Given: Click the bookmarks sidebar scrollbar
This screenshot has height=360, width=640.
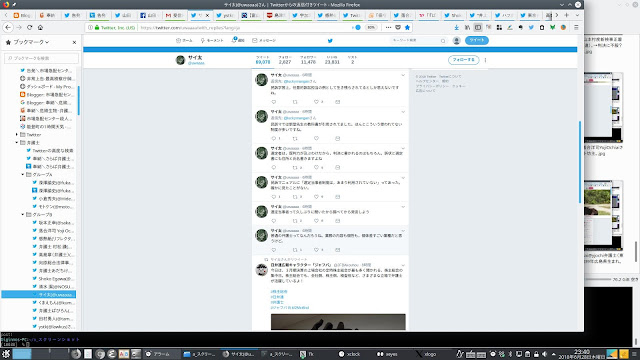Looking at the screenshot, I should [78, 100].
